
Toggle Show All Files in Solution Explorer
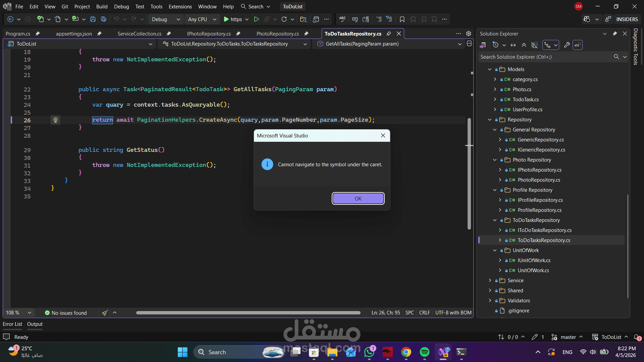[535, 45]
